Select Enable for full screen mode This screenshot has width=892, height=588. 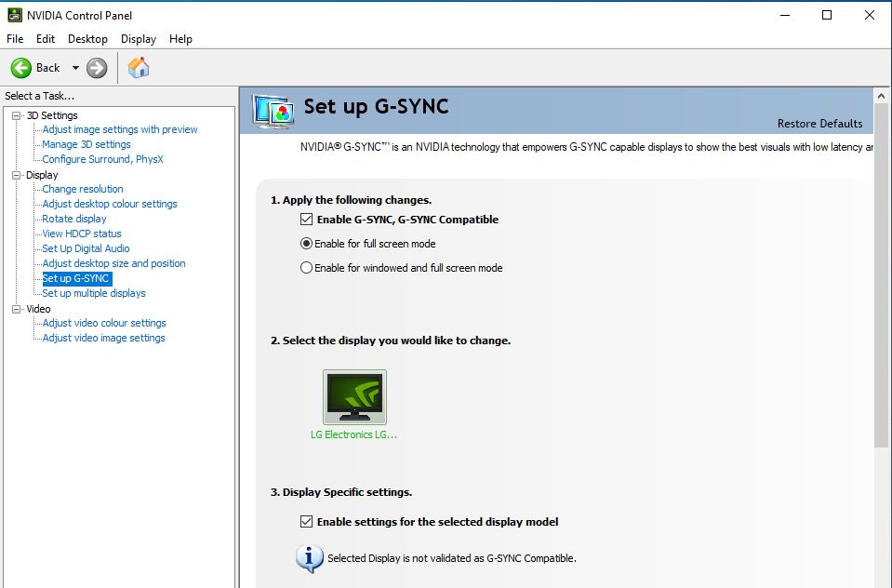click(x=306, y=244)
